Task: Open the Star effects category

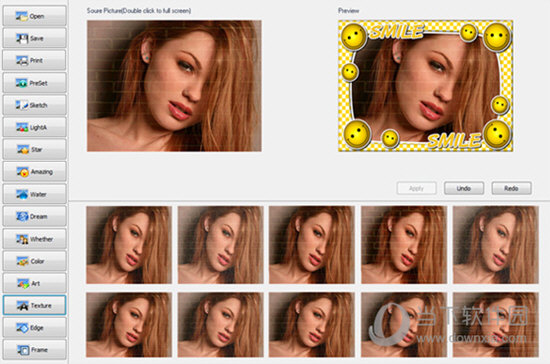Action: (34, 149)
